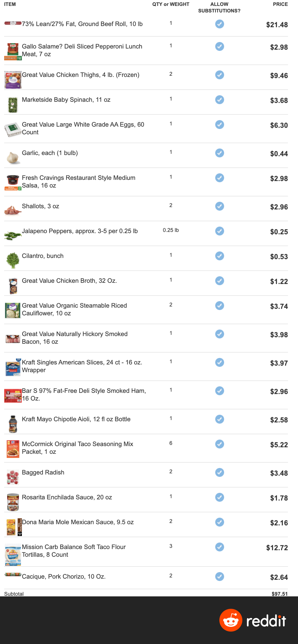The width and height of the screenshot is (298, 644).
Task: Open the Great Value Chicken Thighs item link
Action: click(x=80, y=75)
